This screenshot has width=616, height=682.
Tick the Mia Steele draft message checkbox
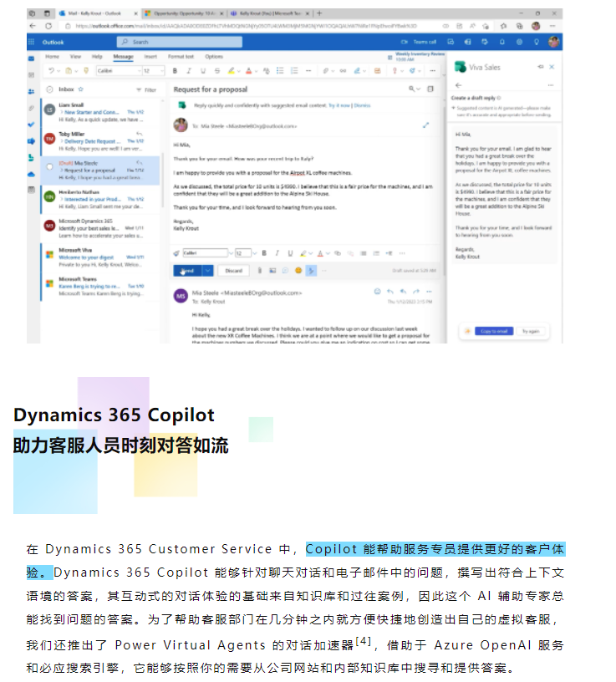tap(49, 166)
